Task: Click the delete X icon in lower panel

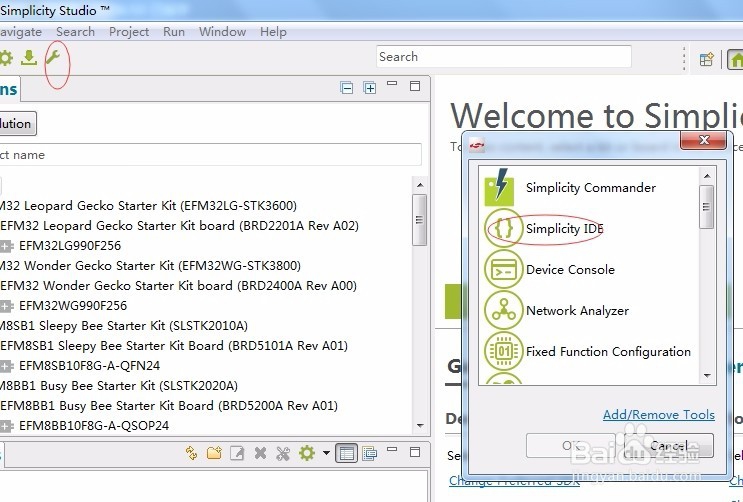Action: (260, 453)
